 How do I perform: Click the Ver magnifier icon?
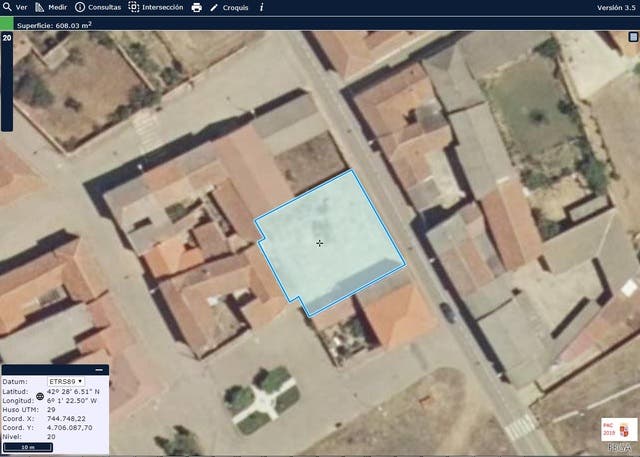[7, 7]
